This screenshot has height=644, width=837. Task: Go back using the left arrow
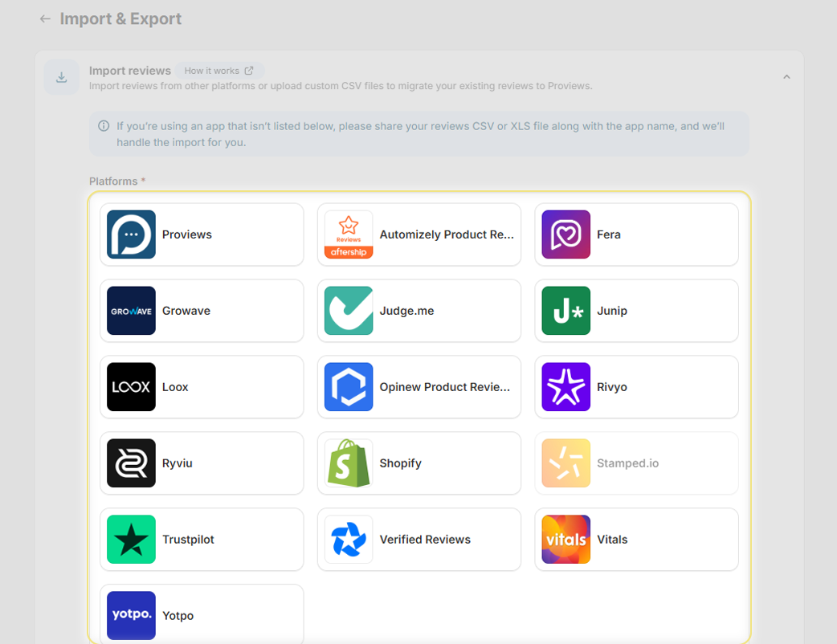(45, 18)
